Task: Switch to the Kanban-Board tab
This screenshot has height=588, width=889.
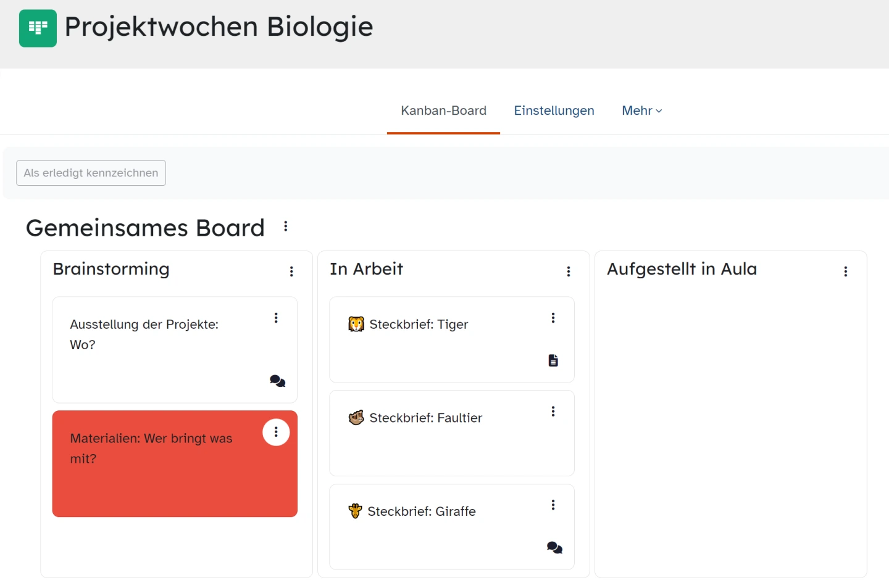Action: (x=443, y=111)
